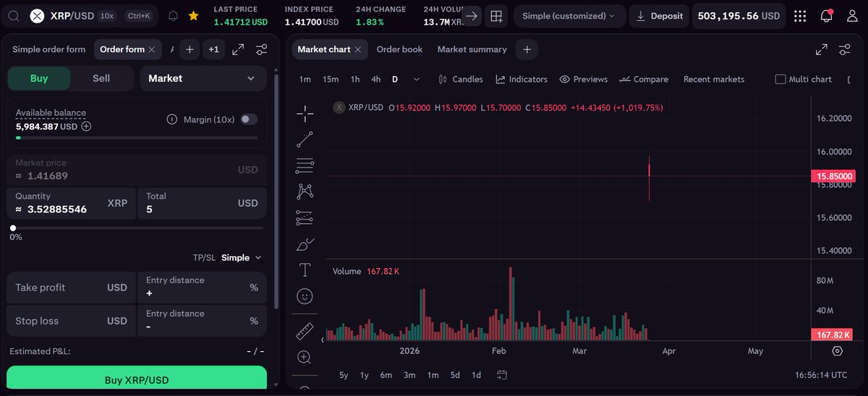Select the horizontal lines Fibonacci tool
The image size is (868, 396).
click(x=305, y=165)
